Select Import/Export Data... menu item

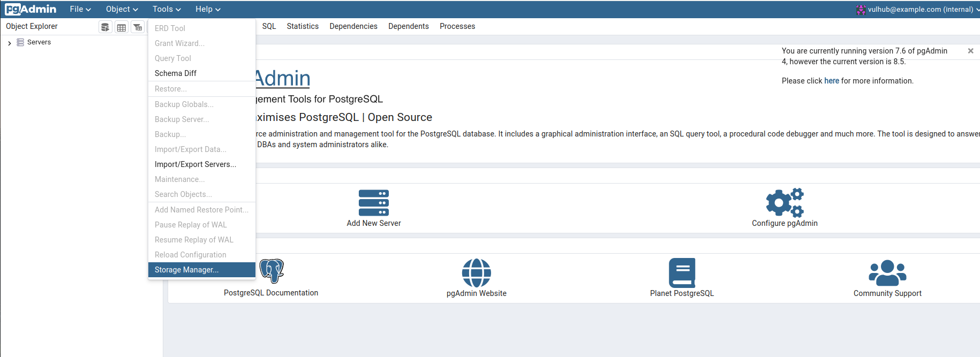(x=202, y=149)
